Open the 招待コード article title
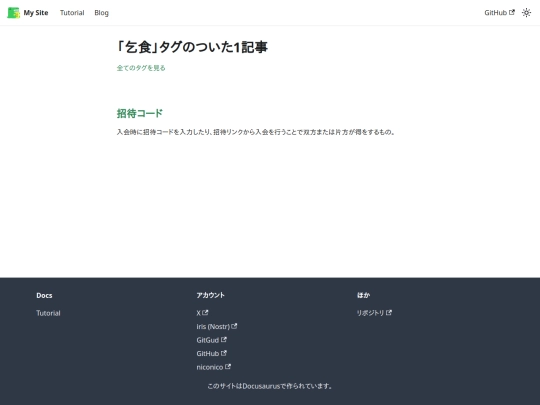 pyautogui.click(x=139, y=113)
